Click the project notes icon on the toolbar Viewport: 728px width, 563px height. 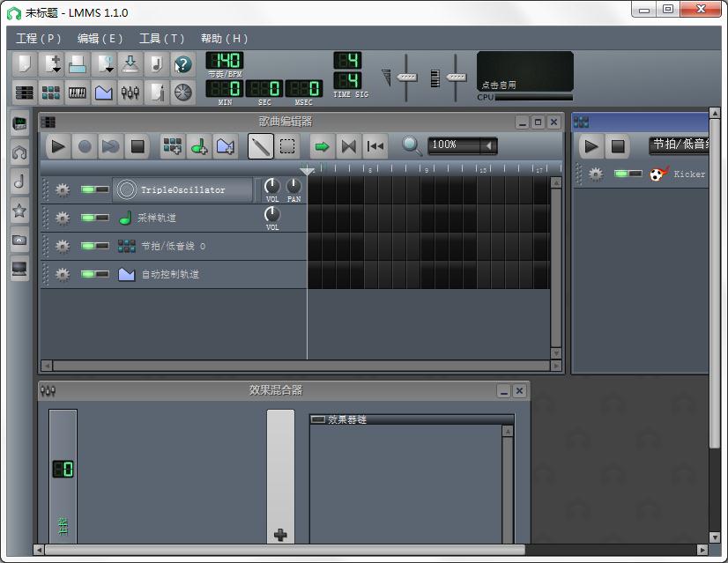click(157, 92)
